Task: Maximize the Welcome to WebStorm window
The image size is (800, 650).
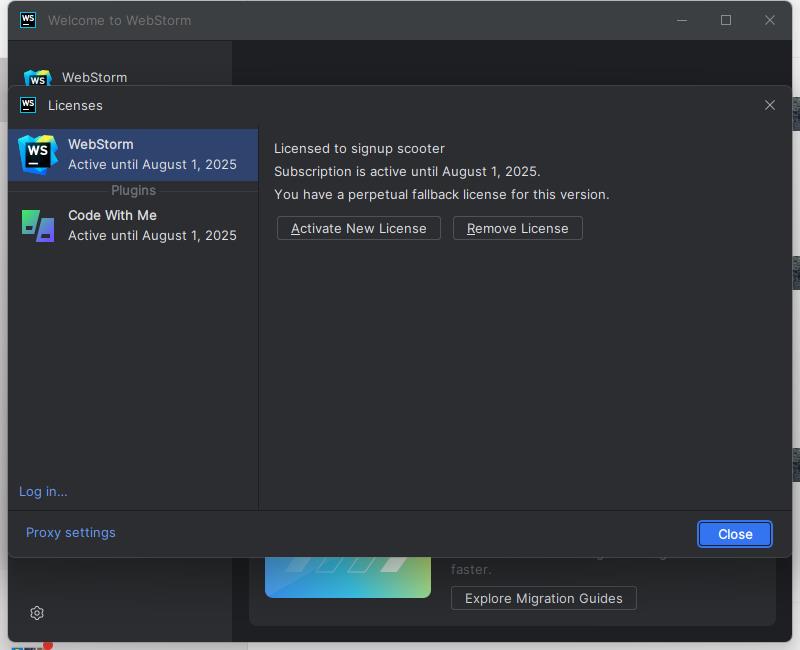Action: click(x=726, y=20)
